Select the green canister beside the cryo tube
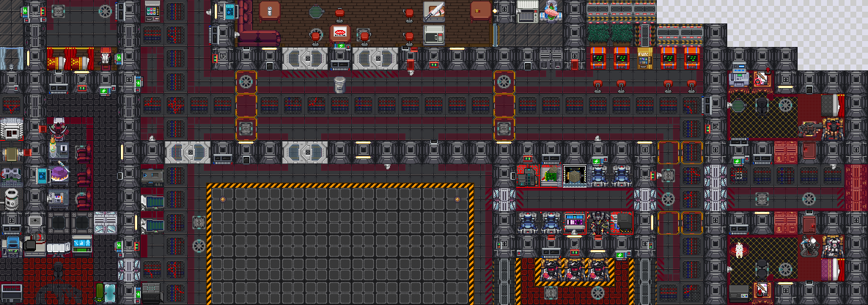The width and height of the screenshot is (868, 305). [99, 293]
